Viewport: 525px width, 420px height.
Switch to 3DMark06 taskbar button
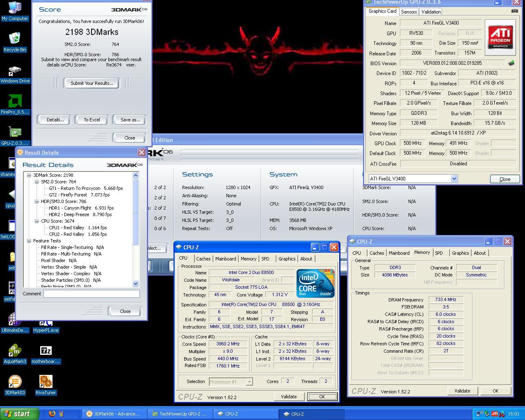(x=114, y=414)
